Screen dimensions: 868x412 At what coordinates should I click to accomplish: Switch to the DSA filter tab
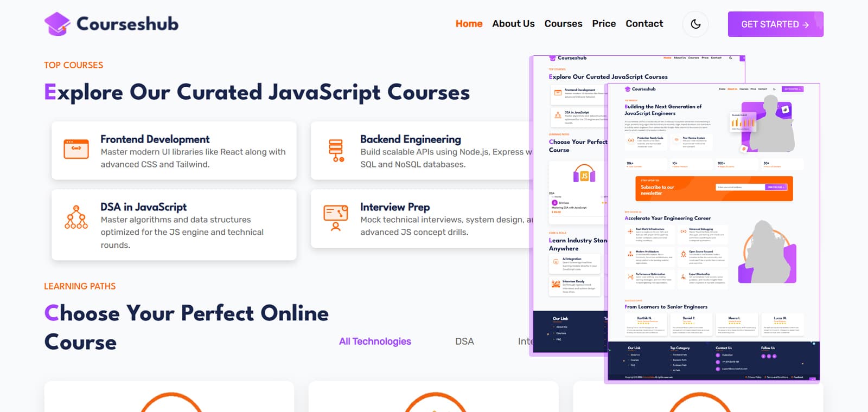(x=464, y=342)
